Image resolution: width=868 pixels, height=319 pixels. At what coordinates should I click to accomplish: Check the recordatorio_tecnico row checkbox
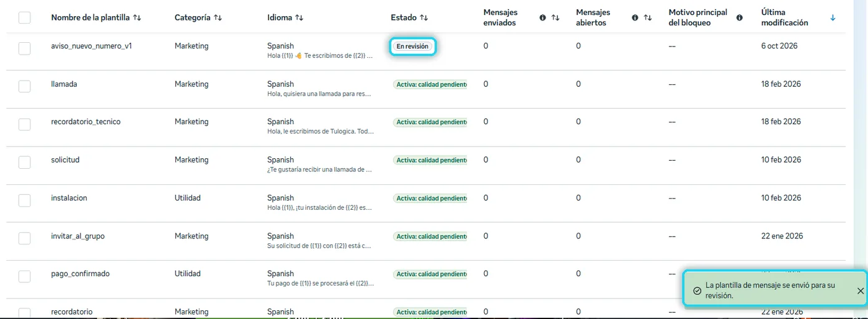point(24,124)
